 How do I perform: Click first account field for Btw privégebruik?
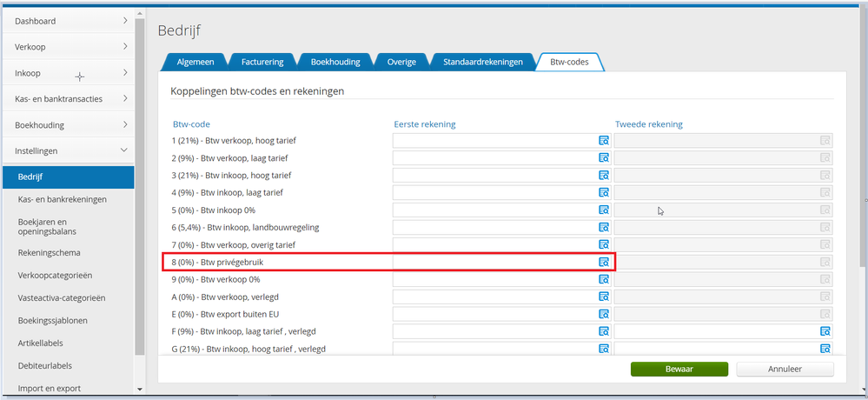[501, 262]
